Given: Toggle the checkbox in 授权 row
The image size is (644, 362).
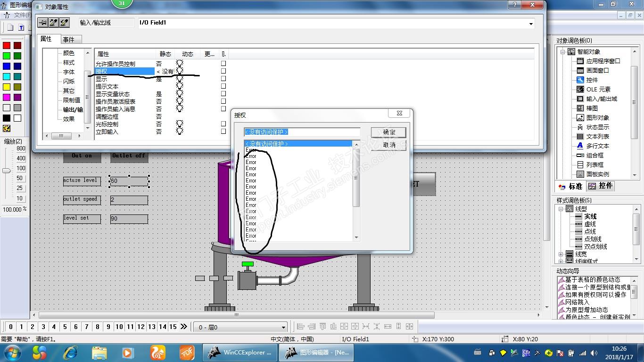Looking at the screenshot, I should click(223, 71).
